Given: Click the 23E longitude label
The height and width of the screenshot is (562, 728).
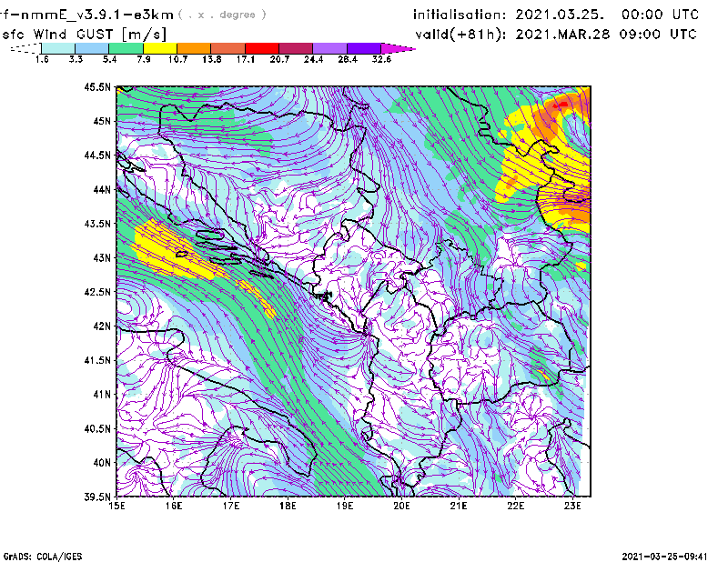Looking at the screenshot, I should [572, 506].
